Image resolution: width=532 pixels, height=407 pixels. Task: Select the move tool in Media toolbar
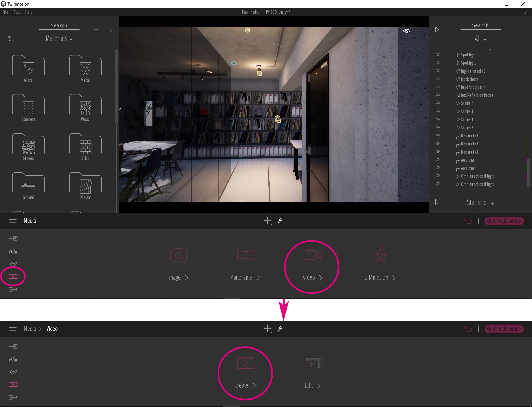267,221
